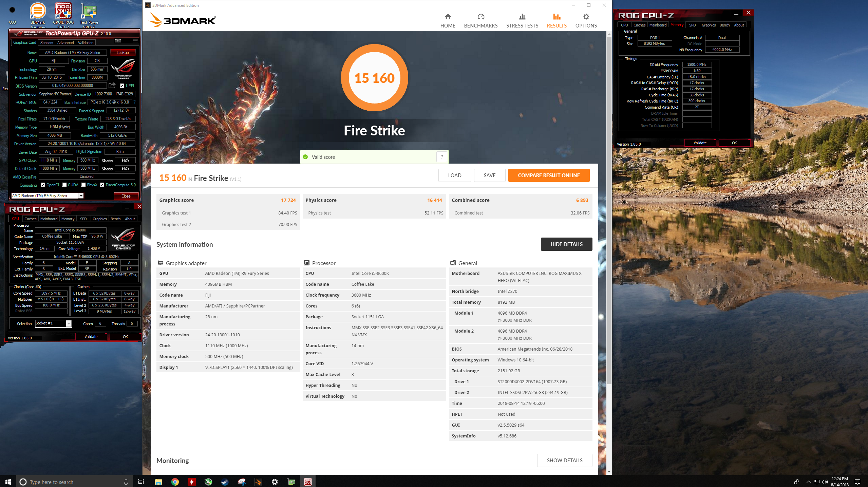This screenshot has width=868, height=487.
Task: Open the CPUID ROG CPU-Z desktop icon
Action: pos(63,15)
